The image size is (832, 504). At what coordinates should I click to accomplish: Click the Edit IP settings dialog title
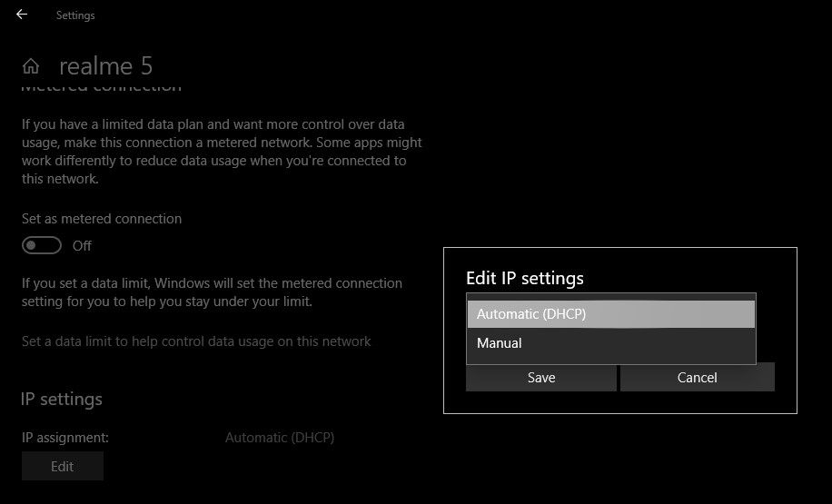click(x=525, y=278)
